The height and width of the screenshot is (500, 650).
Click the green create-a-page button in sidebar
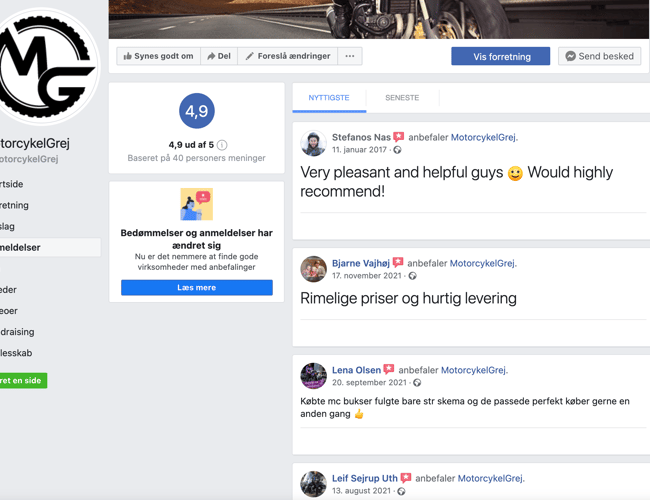23,381
